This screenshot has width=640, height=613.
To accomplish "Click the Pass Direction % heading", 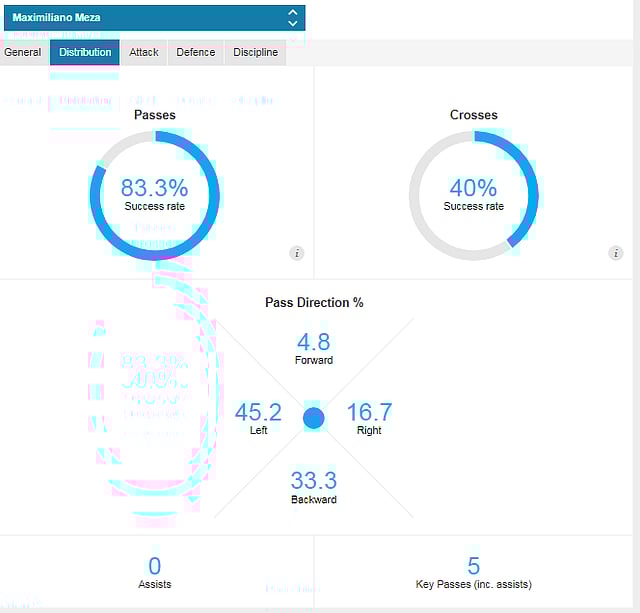I will coord(314,302).
